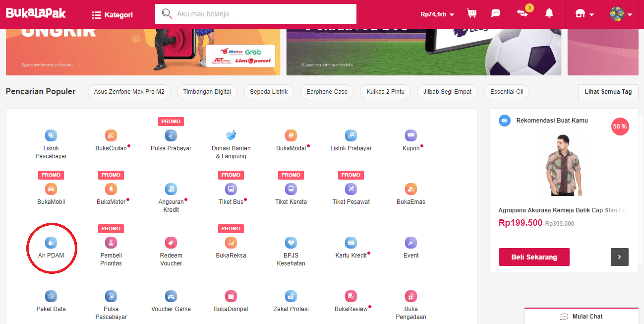Open the notifications bell icon
Screen dimensions: 644x324
(549, 14)
